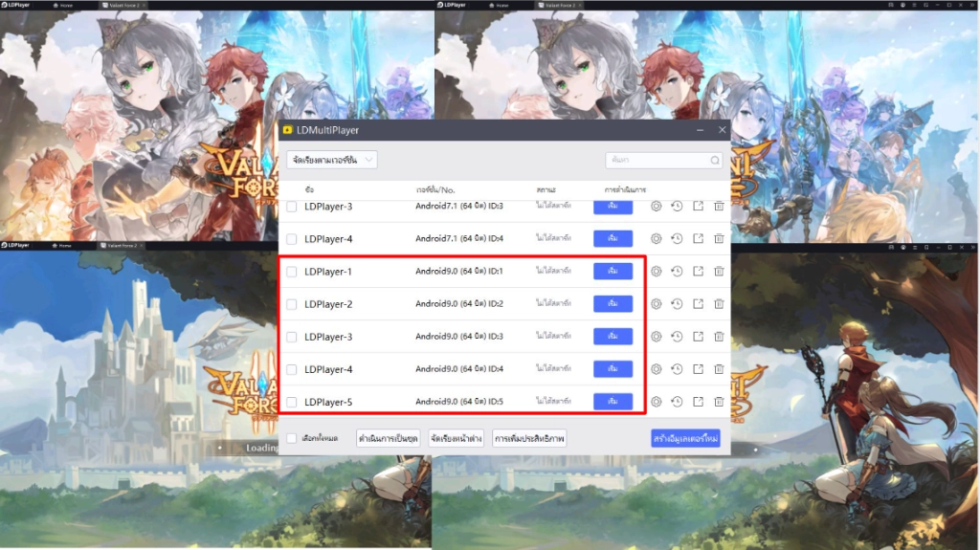Click the search magnifier icon in LDMultiPlayer
Viewport: 980px width, 550px height.
click(x=714, y=161)
